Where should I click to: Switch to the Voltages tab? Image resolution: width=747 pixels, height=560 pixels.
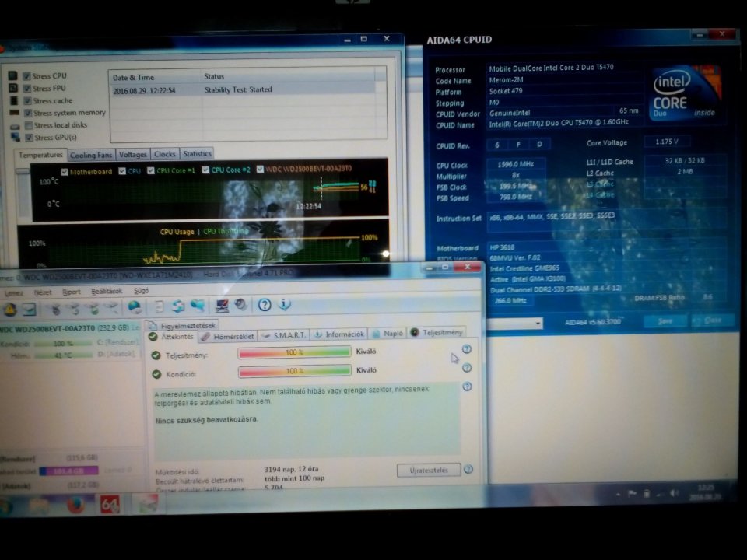pos(132,154)
